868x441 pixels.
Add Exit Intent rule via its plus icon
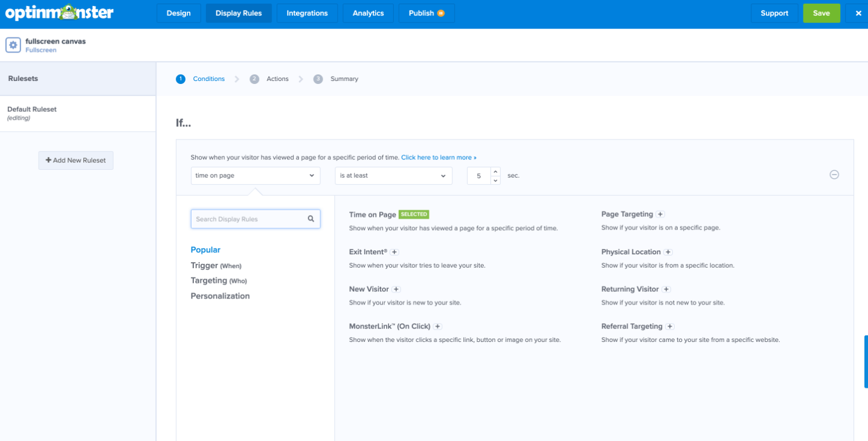click(394, 251)
